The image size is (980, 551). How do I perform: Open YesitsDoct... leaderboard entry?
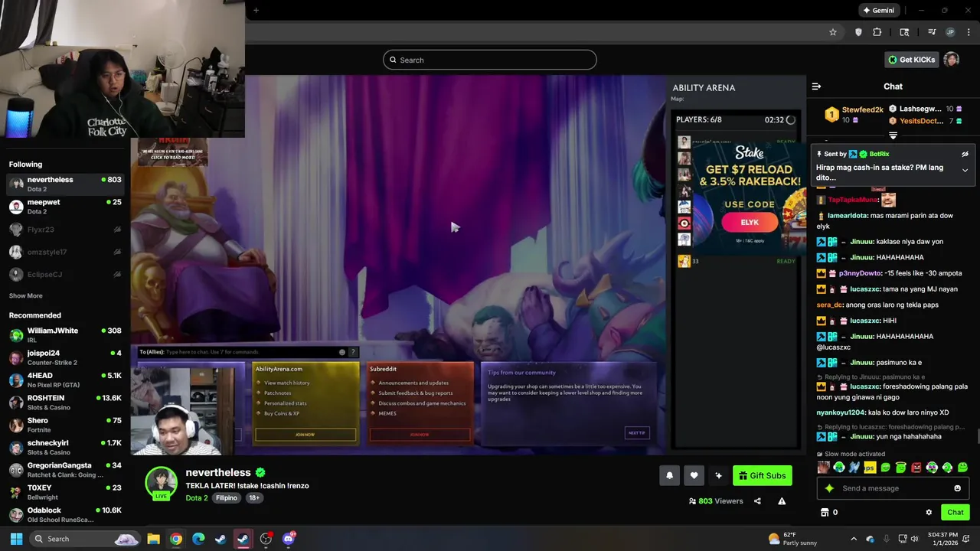[x=925, y=121]
